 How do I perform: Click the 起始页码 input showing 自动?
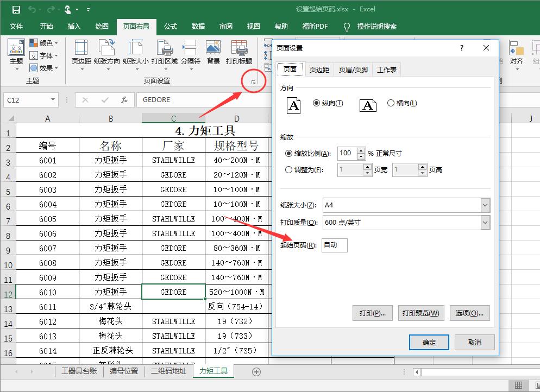[x=335, y=245]
